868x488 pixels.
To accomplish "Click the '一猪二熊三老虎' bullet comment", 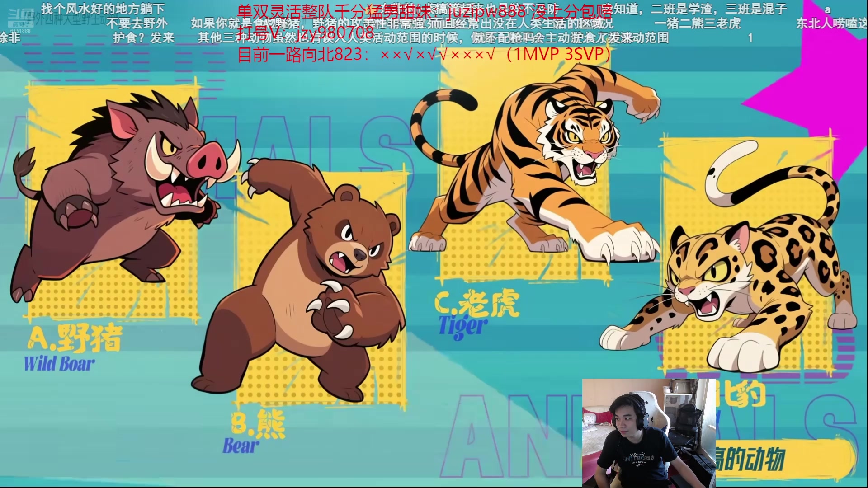I will 697,23.
